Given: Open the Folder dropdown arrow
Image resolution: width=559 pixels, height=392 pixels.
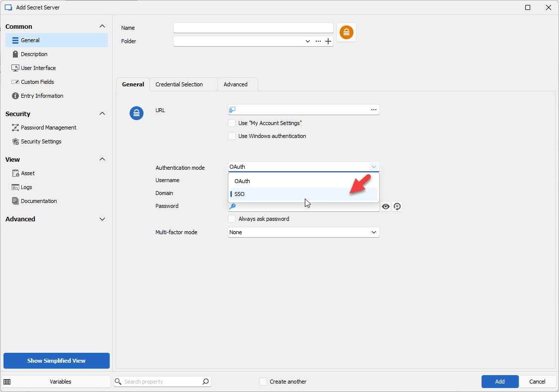Looking at the screenshot, I should pos(308,42).
